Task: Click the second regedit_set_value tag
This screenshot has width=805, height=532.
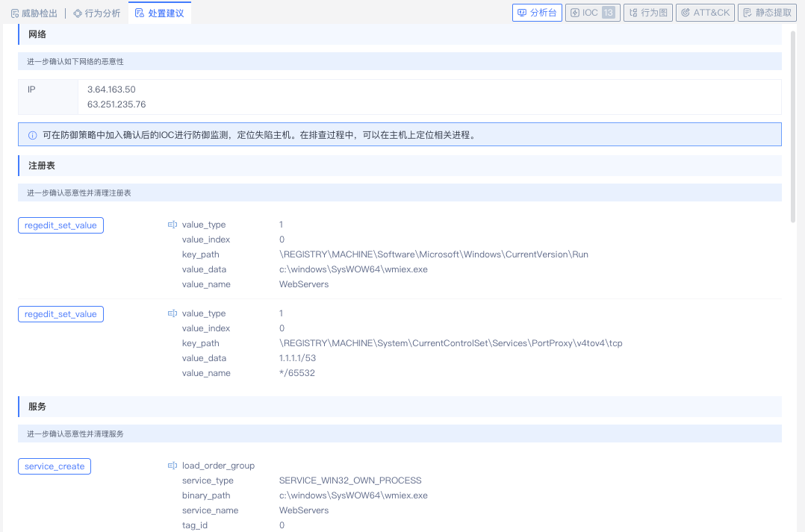Action: tap(60, 314)
